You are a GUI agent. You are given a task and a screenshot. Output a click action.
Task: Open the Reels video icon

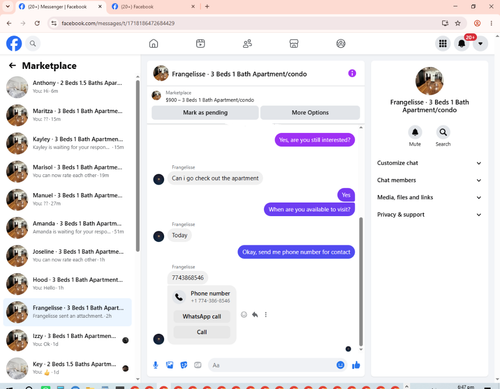(x=200, y=43)
